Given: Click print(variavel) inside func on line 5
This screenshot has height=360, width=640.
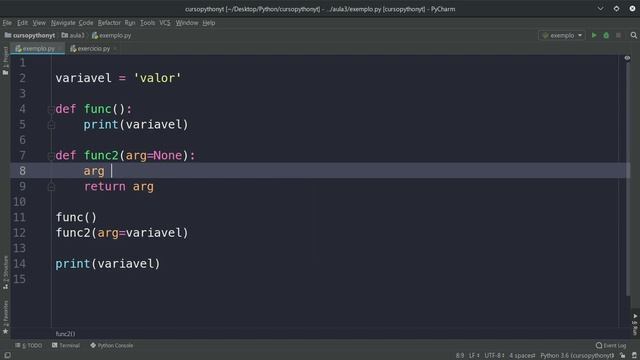Looking at the screenshot, I should pos(136,124).
